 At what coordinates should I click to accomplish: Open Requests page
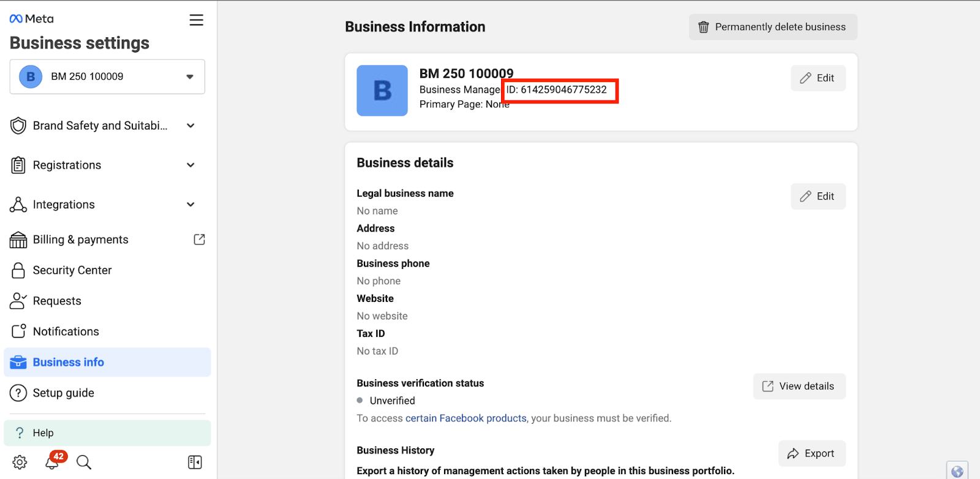tap(107, 301)
